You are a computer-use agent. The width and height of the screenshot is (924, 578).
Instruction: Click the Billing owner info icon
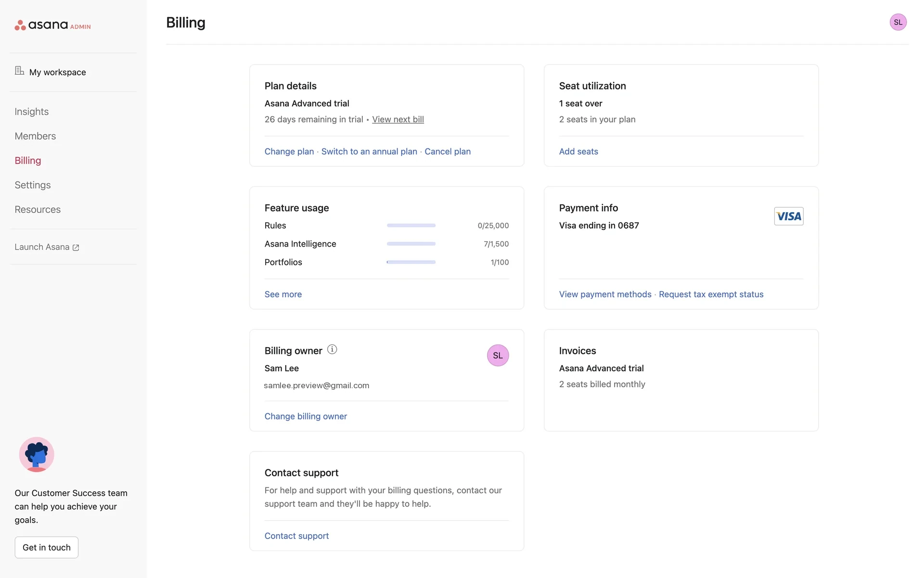pos(332,349)
